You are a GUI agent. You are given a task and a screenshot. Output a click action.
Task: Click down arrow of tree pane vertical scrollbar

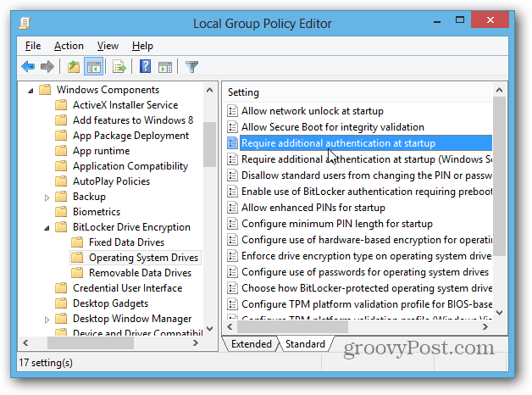pyautogui.click(x=210, y=329)
